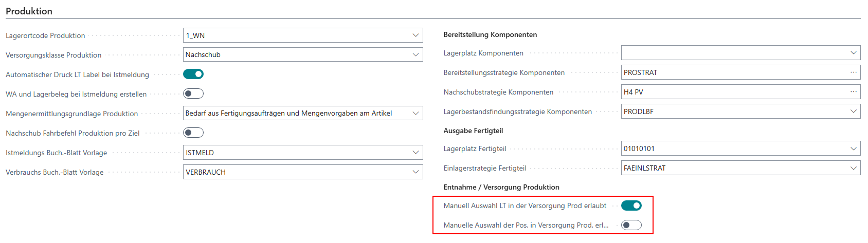Expand Lagerbestandsfindungsstrategie Komponenten dropdown arrow
The image size is (868, 243).
point(854,111)
